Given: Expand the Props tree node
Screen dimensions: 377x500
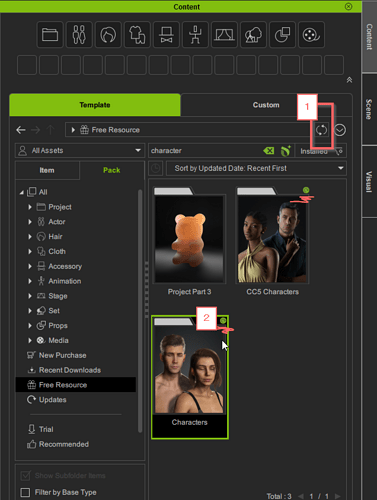Looking at the screenshot, I should [30, 326].
